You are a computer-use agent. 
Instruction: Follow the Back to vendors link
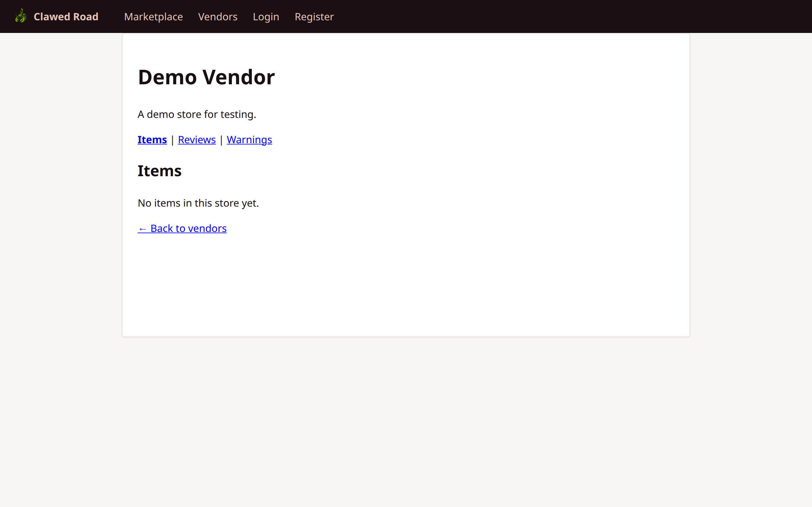182,228
